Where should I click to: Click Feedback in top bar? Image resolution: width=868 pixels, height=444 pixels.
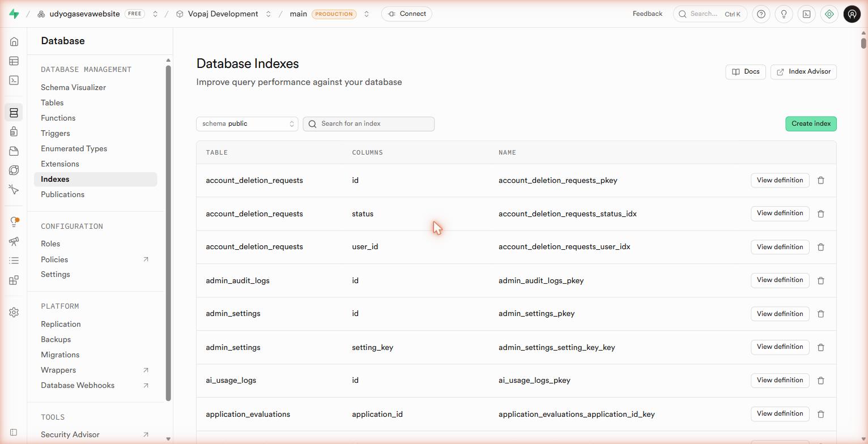pyautogui.click(x=648, y=14)
